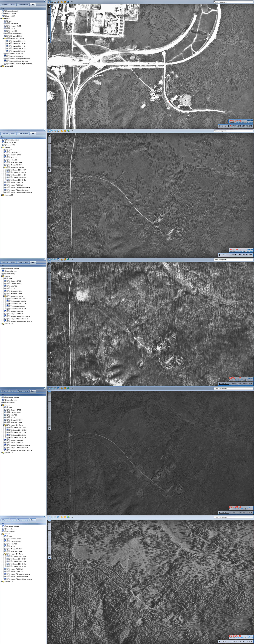The width and height of the screenshot is (254, 644).
Task: Click the plus button on topmost map zoom bar
Action: click(49, 7)
